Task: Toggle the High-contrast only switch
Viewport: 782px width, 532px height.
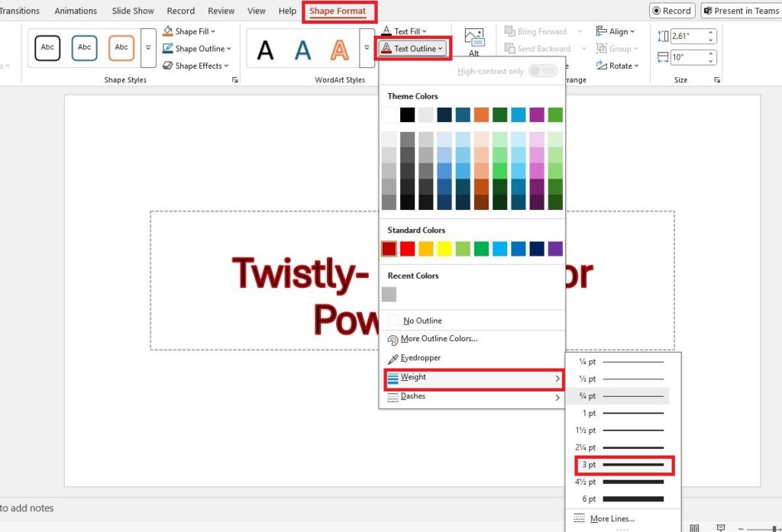Action: pyautogui.click(x=543, y=71)
